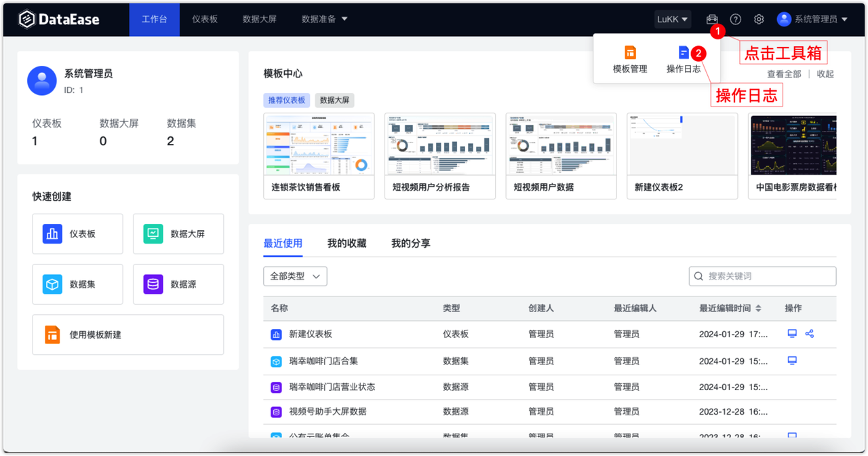Quick create a 仪表板 via its icon
Viewport: 868px width, 456px height.
tap(53, 233)
